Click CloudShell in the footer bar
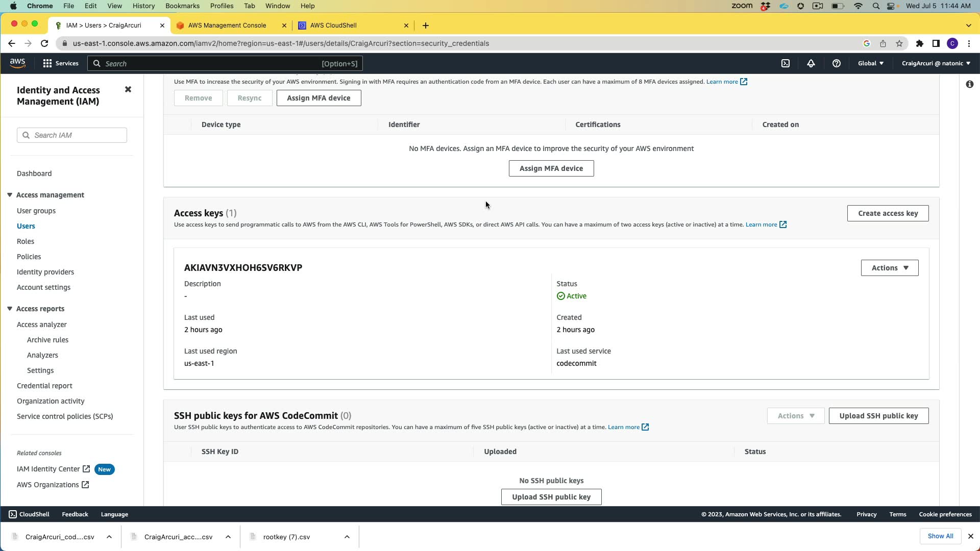980x551 pixels. point(29,514)
